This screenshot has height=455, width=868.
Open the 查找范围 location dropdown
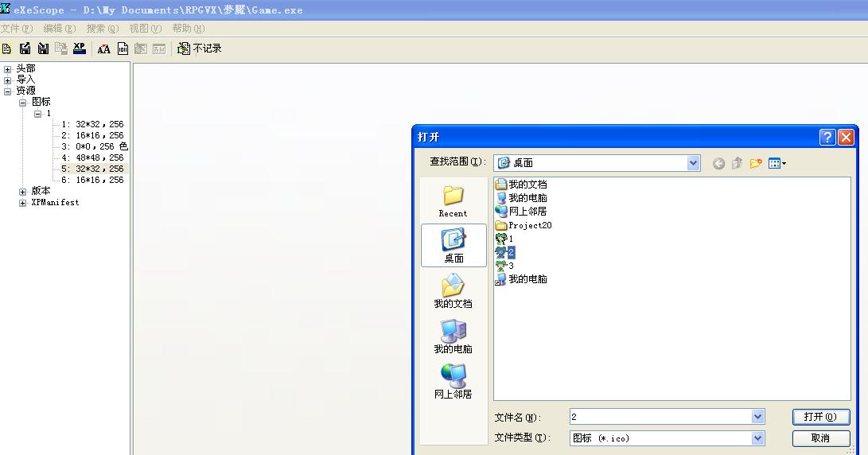click(x=693, y=163)
